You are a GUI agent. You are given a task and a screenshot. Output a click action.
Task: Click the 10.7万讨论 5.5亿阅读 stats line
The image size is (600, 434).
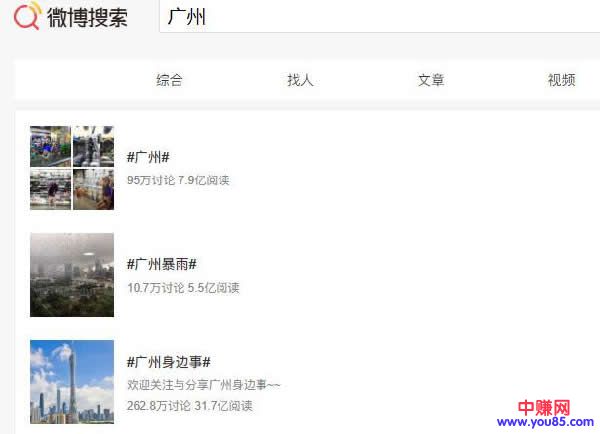(x=183, y=288)
